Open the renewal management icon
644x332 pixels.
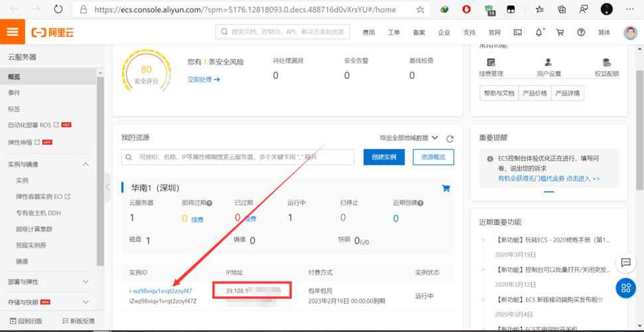tap(491, 62)
